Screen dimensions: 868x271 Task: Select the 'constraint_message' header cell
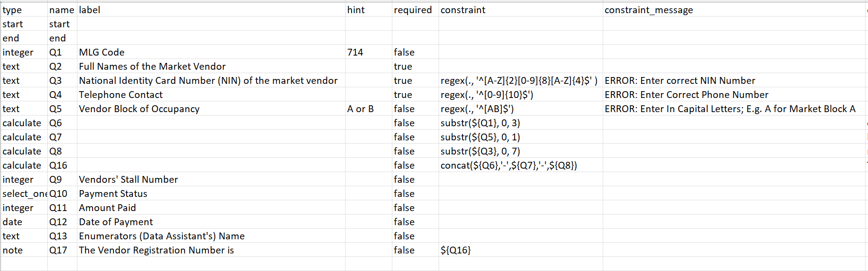tap(735, 10)
